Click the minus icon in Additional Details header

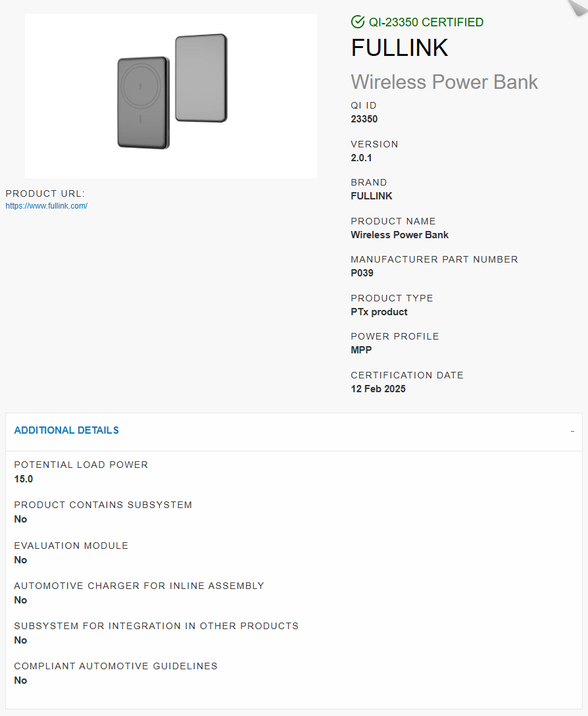tap(572, 431)
